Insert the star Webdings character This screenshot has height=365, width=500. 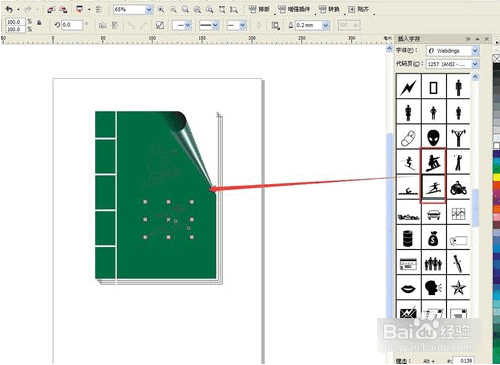click(x=458, y=288)
